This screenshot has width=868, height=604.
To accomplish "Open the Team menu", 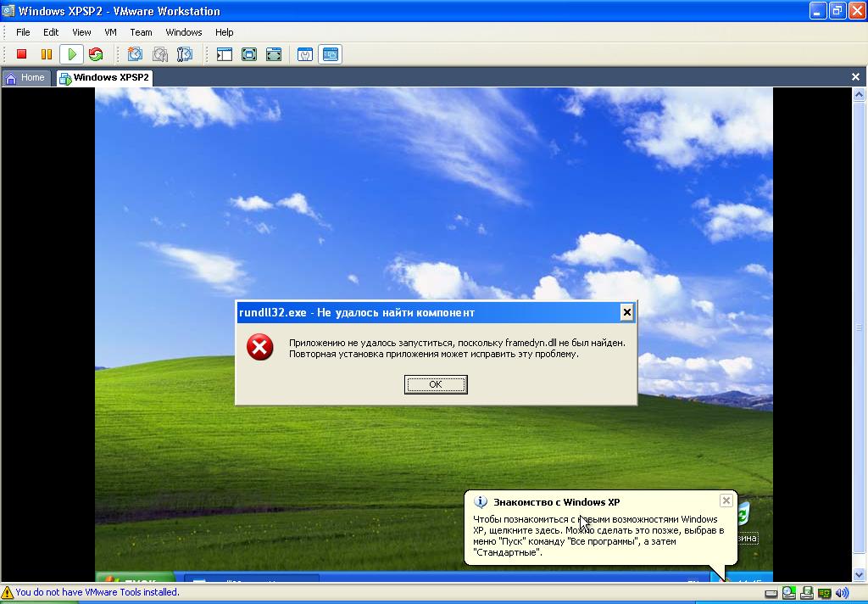I will click(141, 32).
